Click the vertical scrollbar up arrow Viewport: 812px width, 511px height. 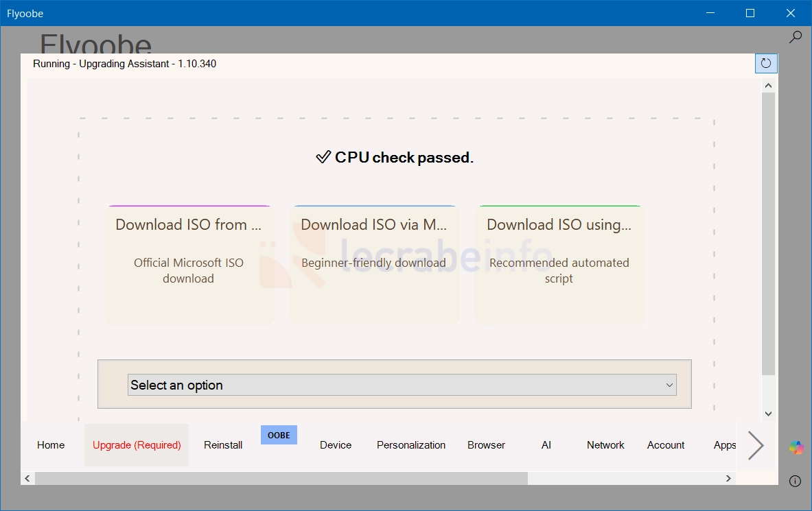pos(769,86)
